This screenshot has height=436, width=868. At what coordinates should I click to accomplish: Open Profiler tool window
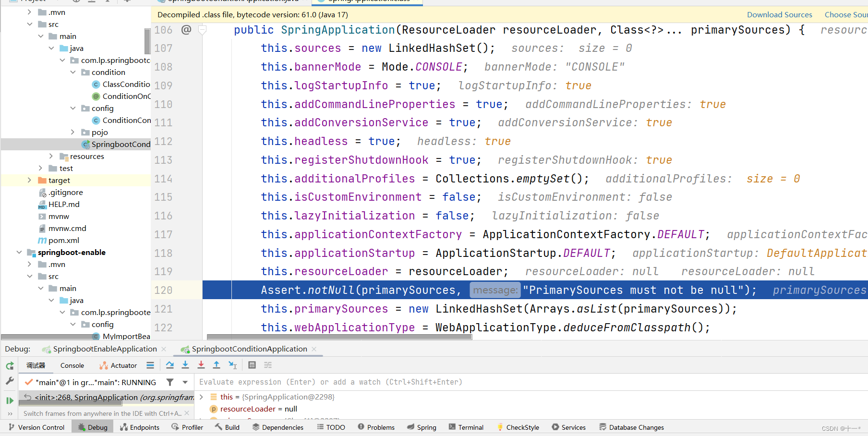pos(187,427)
